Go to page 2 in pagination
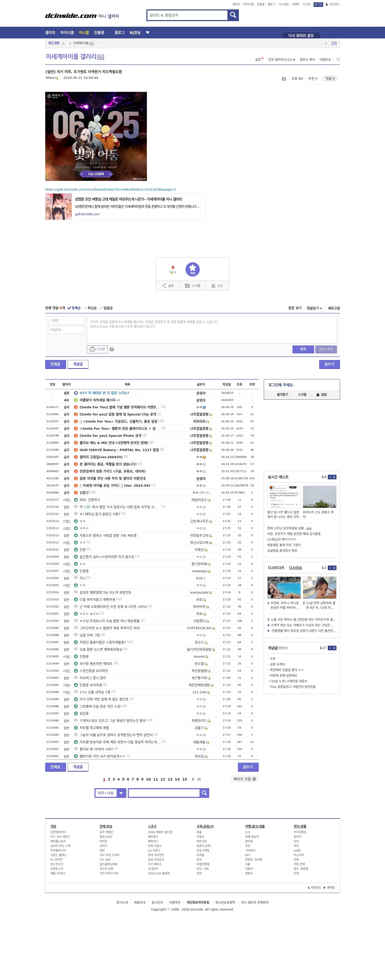Image resolution: width=385 pixels, height=980 pixels. [109, 779]
